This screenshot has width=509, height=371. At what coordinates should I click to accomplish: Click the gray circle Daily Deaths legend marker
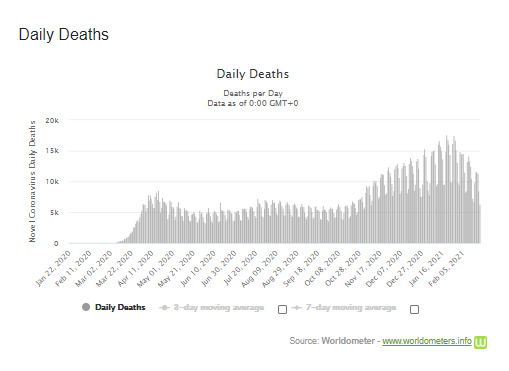[86, 307]
